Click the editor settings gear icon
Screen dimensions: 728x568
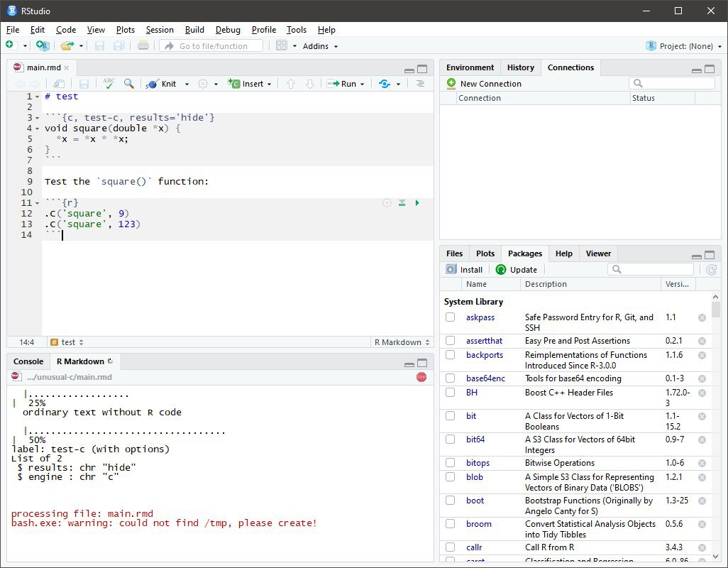pos(203,84)
